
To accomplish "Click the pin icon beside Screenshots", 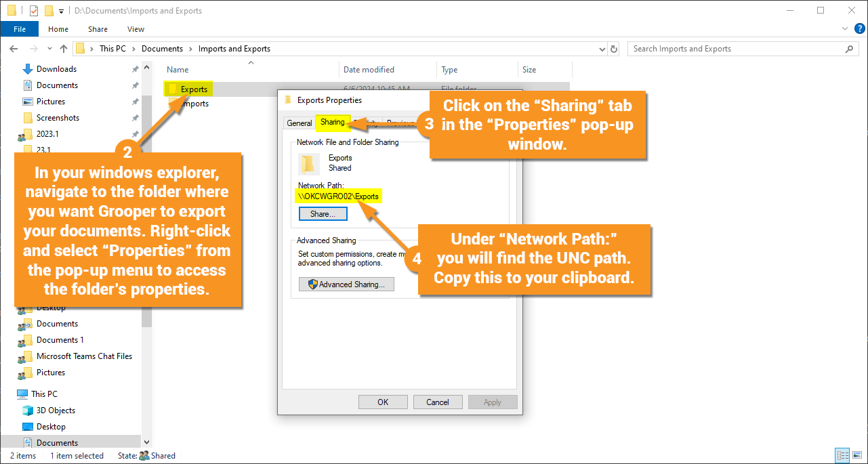I will 135,118.
